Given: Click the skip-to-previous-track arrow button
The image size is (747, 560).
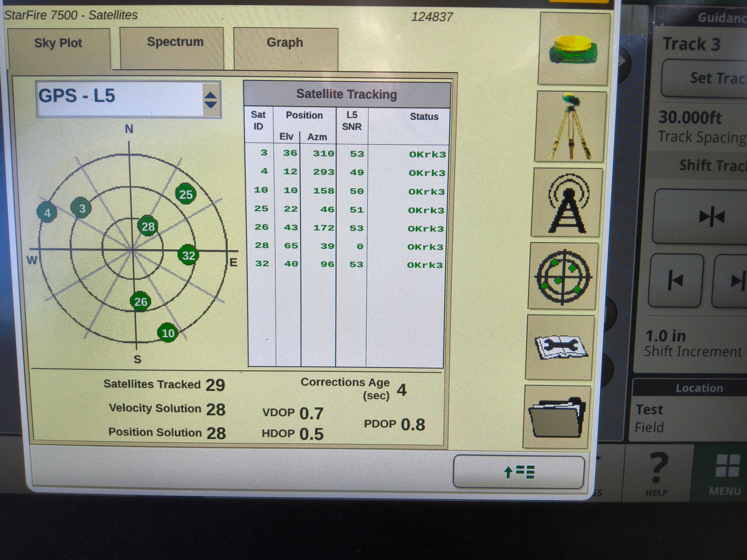Looking at the screenshot, I should (x=676, y=281).
